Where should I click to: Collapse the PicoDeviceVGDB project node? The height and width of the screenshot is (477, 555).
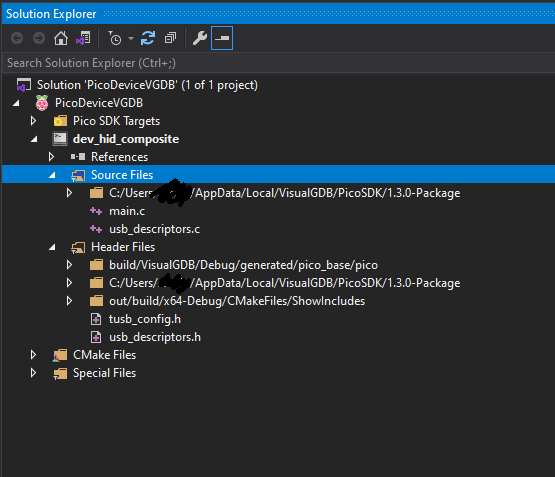(16, 103)
